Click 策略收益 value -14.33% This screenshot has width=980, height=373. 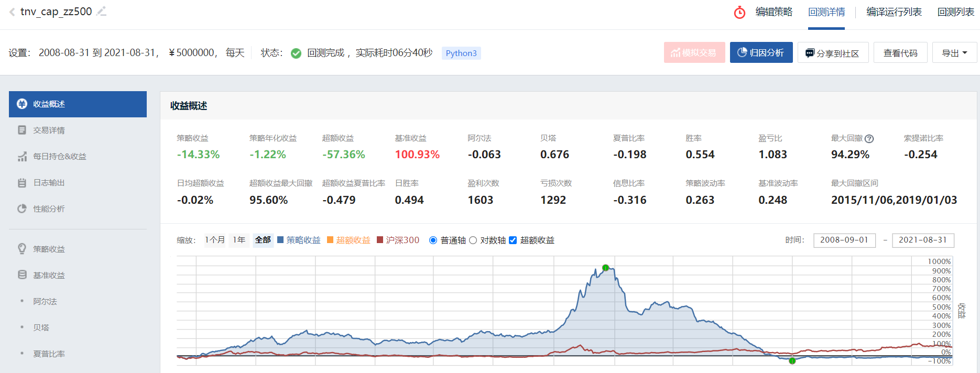(x=198, y=155)
